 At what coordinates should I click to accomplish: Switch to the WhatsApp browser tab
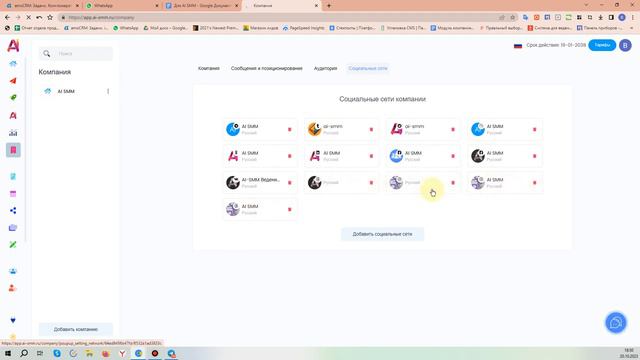122,6
